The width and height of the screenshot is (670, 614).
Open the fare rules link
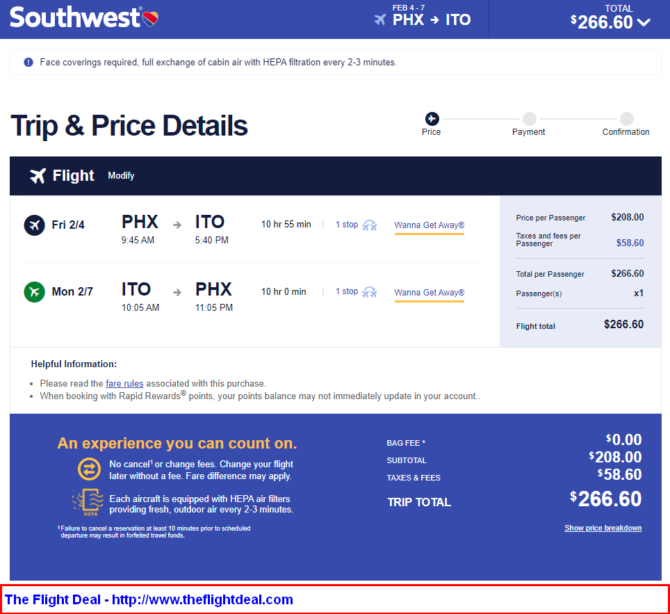(x=124, y=383)
